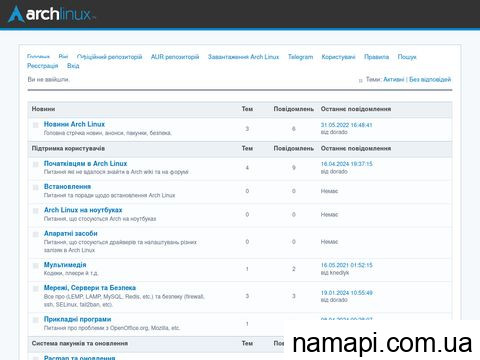Click post count 2 in Мультимедія row
This screenshot has height=360, width=480.
[x=294, y=269]
